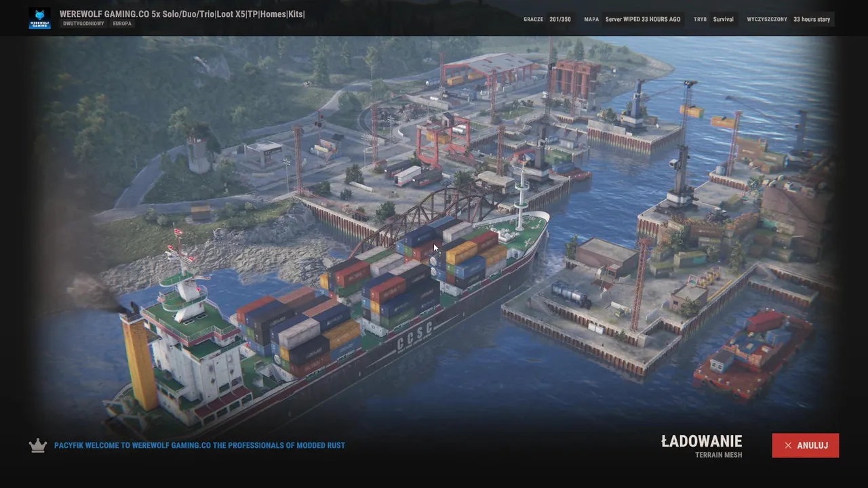Click 'Server WIPED 33 HOURS AGO' text
868x488 pixels.
pyautogui.click(x=643, y=19)
